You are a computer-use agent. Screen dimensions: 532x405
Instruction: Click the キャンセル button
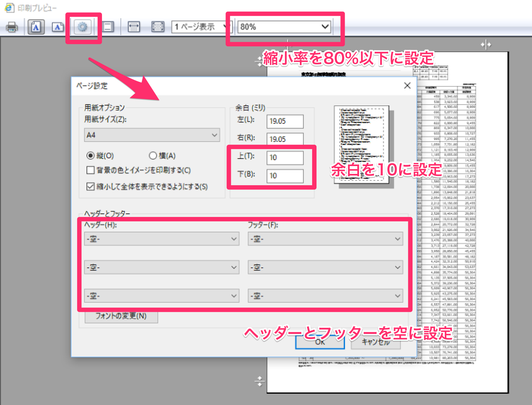pyautogui.click(x=376, y=342)
